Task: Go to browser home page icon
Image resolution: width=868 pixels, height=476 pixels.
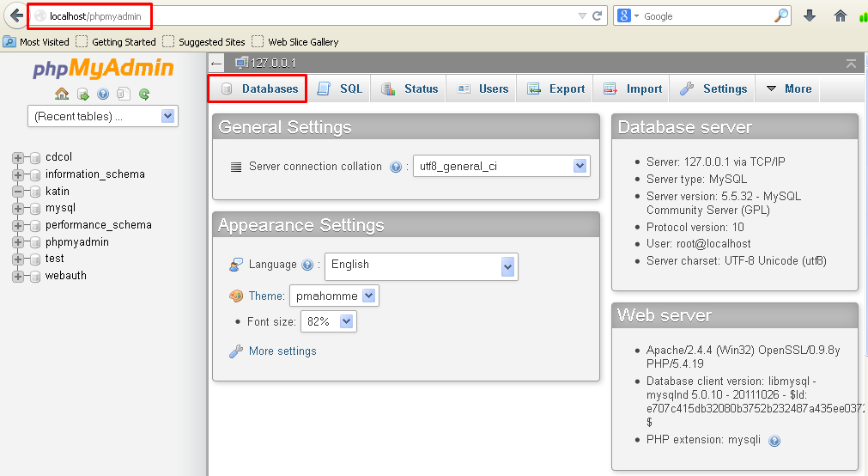Action: tap(840, 16)
